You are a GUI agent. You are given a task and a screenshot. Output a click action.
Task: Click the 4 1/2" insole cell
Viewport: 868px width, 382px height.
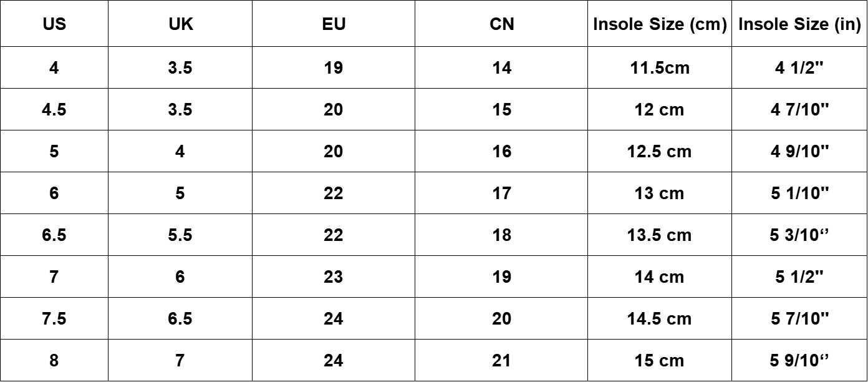point(800,67)
